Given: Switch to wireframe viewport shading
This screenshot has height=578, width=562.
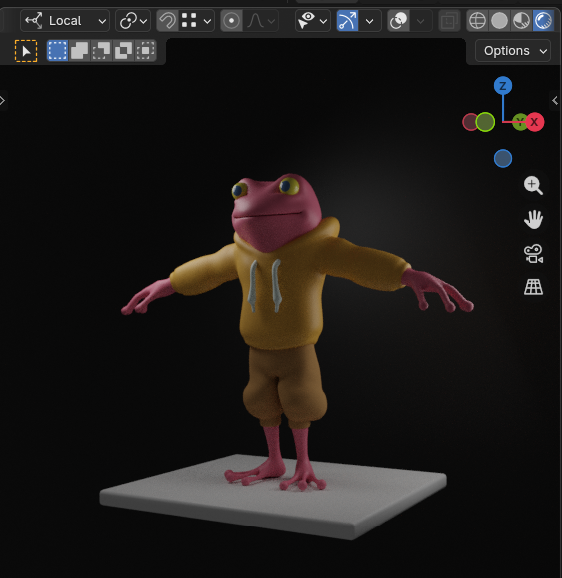Looking at the screenshot, I should (477, 21).
